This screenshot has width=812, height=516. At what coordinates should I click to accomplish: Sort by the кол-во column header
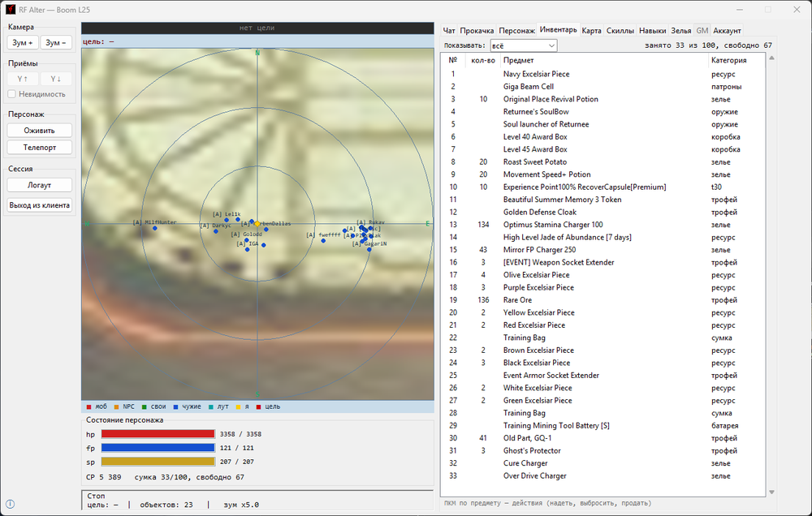(482, 60)
